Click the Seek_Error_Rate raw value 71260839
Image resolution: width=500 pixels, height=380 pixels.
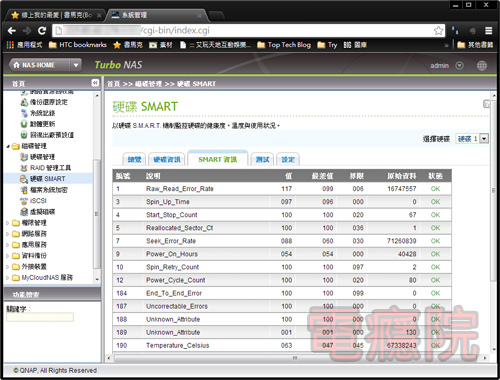401,241
